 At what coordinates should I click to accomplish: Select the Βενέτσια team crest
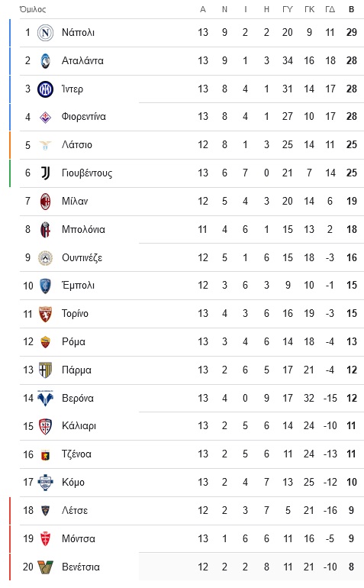pos(45,567)
